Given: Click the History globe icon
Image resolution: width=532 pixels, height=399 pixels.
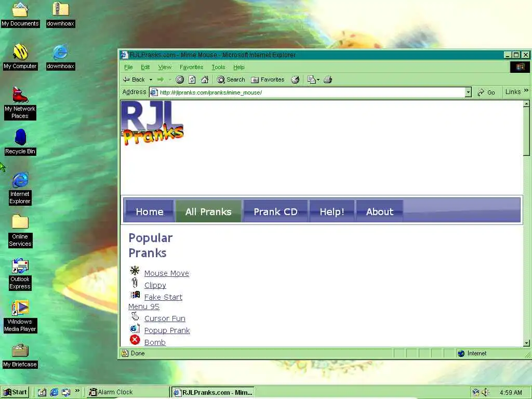Looking at the screenshot, I should [x=295, y=79].
